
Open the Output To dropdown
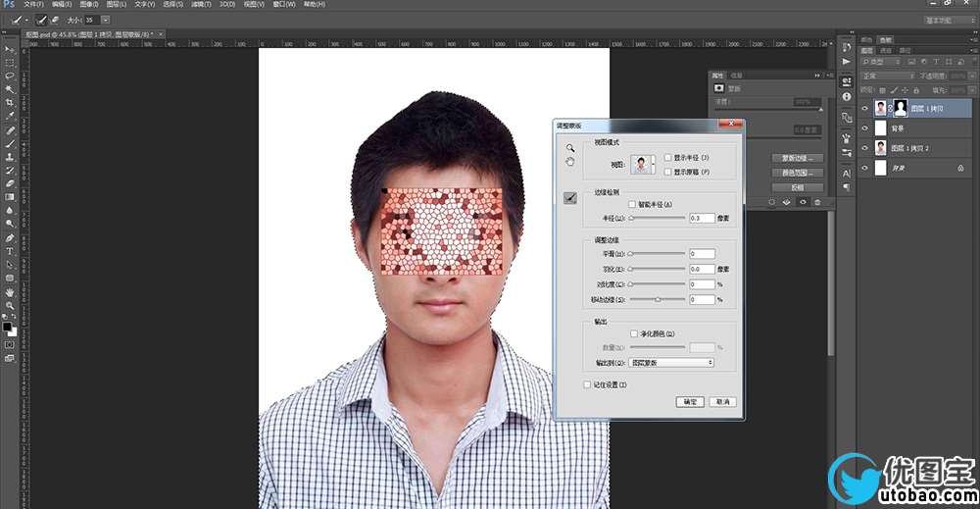tap(671, 363)
